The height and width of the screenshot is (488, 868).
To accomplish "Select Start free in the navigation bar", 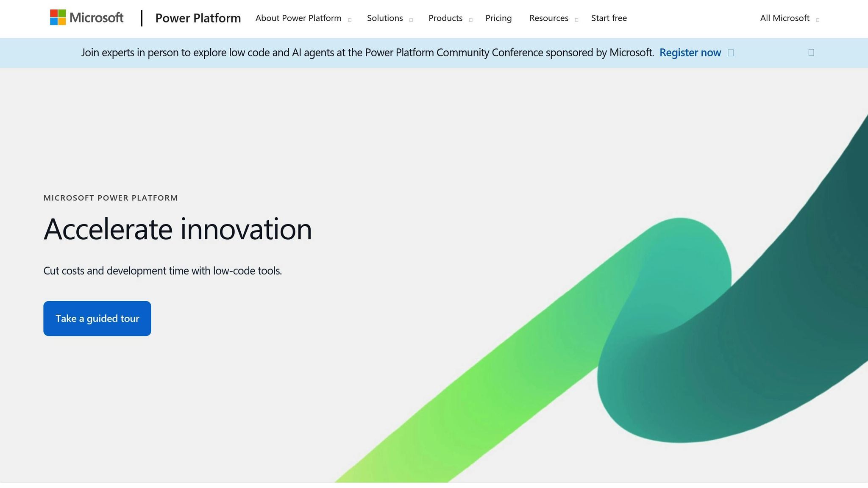I will (x=609, y=18).
